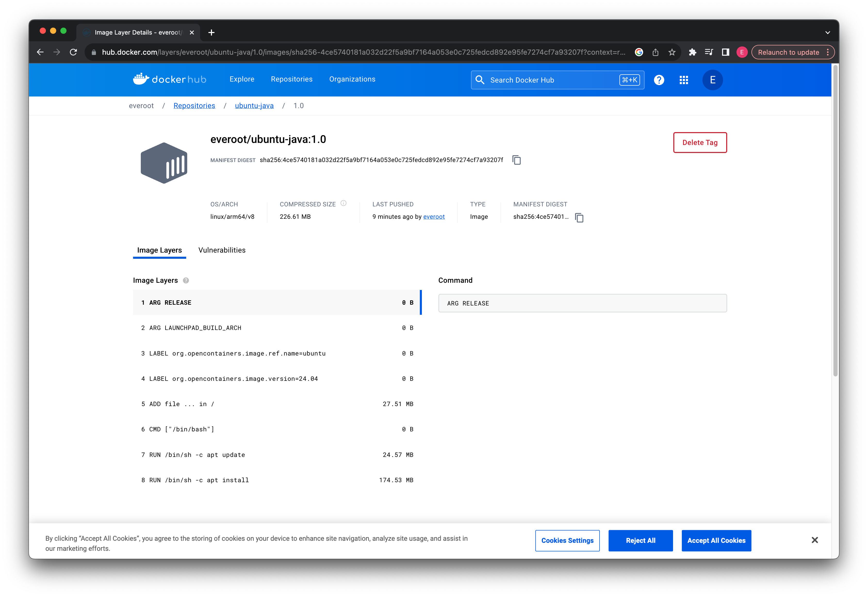Close the Image Layer Details tab
868x597 pixels.
(192, 33)
